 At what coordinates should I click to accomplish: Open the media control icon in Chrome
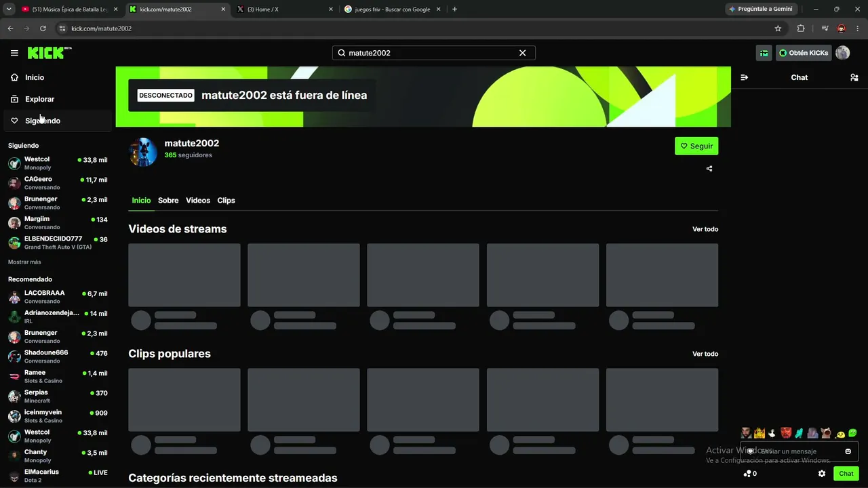(x=825, y=28)
